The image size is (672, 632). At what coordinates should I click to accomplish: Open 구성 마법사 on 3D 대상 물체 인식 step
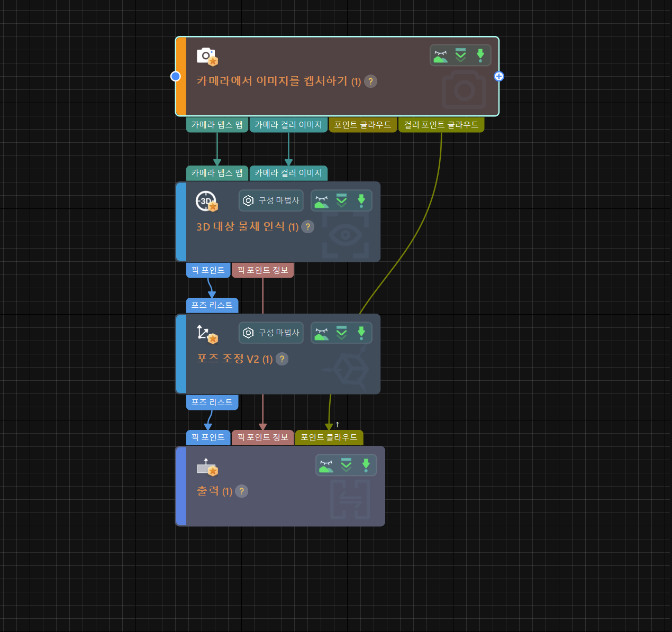click(x=271, y=200)
